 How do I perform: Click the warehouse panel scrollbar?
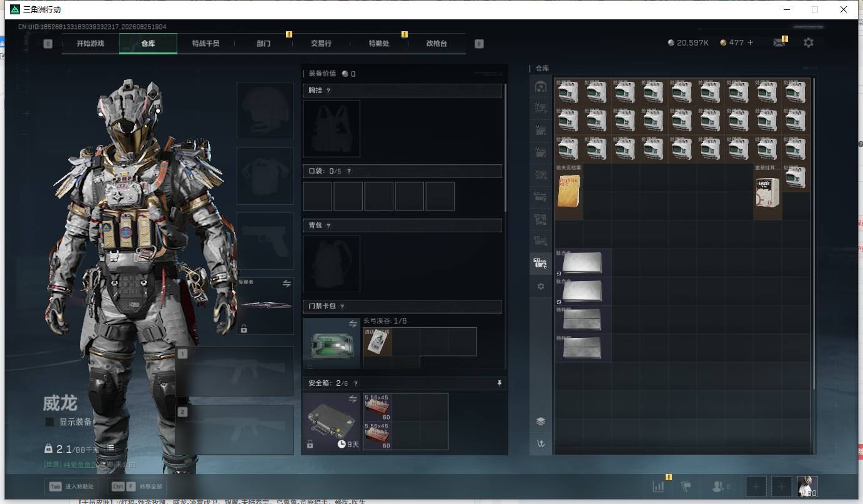(x=814, y=234)
